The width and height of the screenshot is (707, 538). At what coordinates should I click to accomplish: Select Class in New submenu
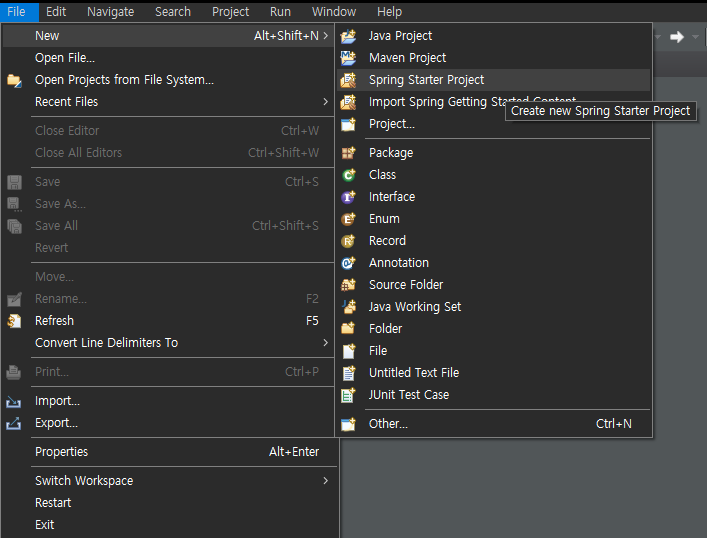(x=493, y=175)
